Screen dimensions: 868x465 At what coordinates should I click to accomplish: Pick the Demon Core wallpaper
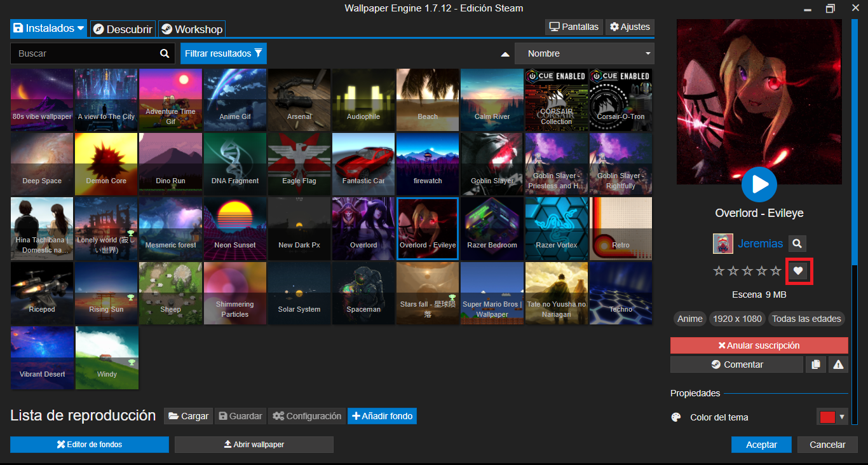click(x=106, y=163)
